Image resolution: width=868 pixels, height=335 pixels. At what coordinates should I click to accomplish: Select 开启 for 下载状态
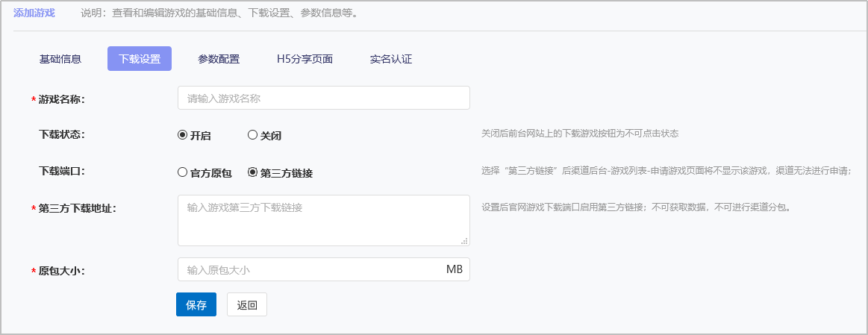[x=182, y=134]
